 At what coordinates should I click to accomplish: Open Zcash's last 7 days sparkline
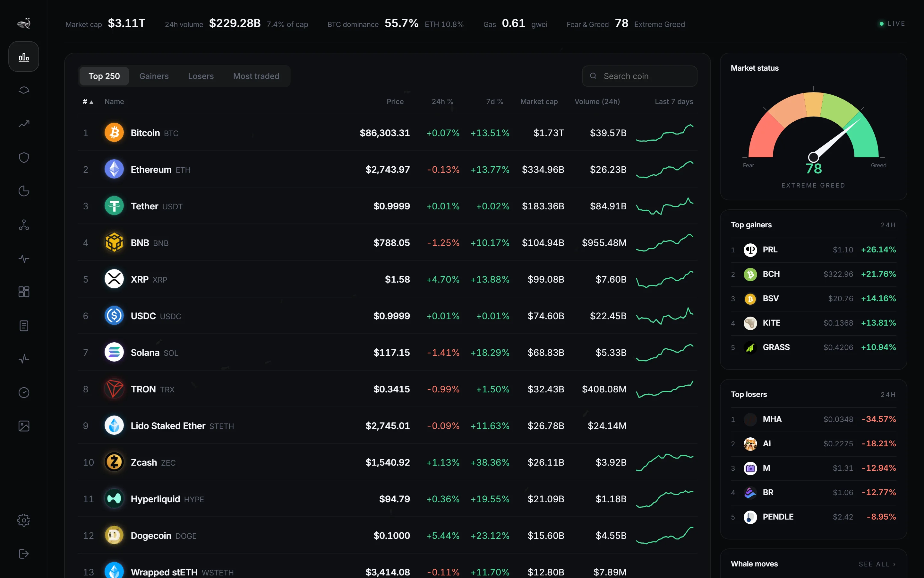coord(665,462)
